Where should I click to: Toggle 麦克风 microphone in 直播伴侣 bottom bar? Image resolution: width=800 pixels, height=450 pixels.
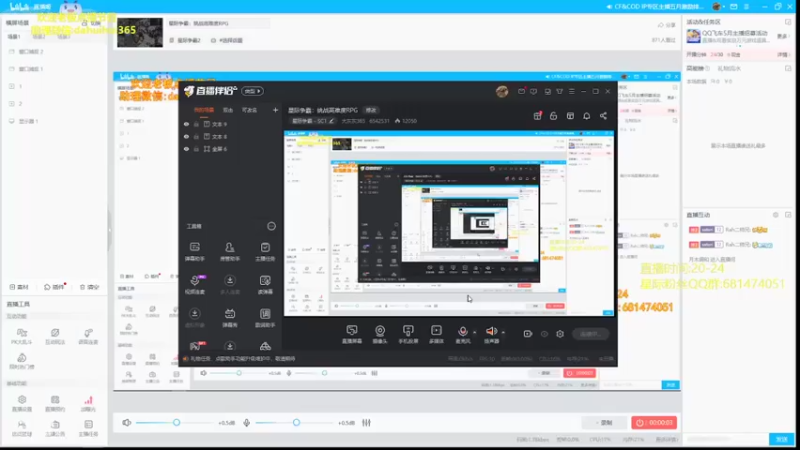463,334
